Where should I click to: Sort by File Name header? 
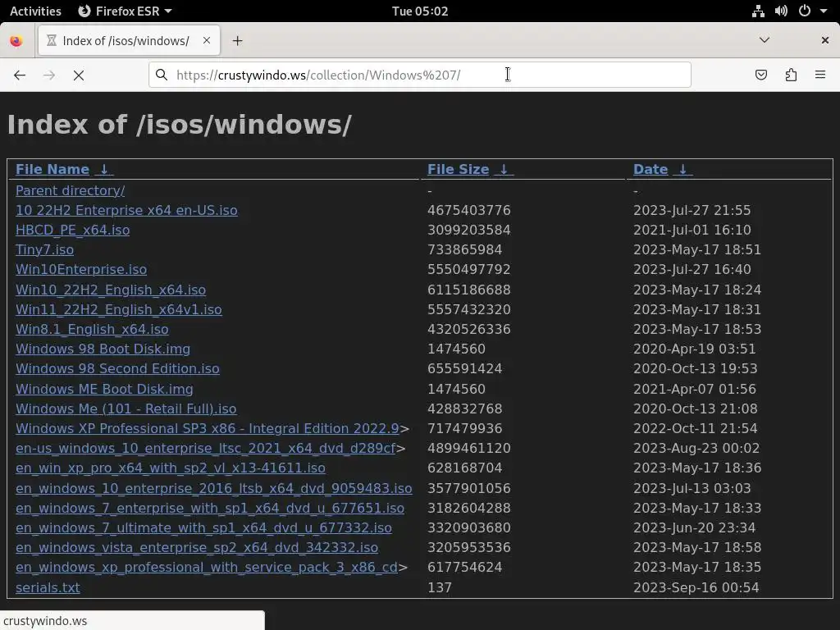[x=52, y=169]
